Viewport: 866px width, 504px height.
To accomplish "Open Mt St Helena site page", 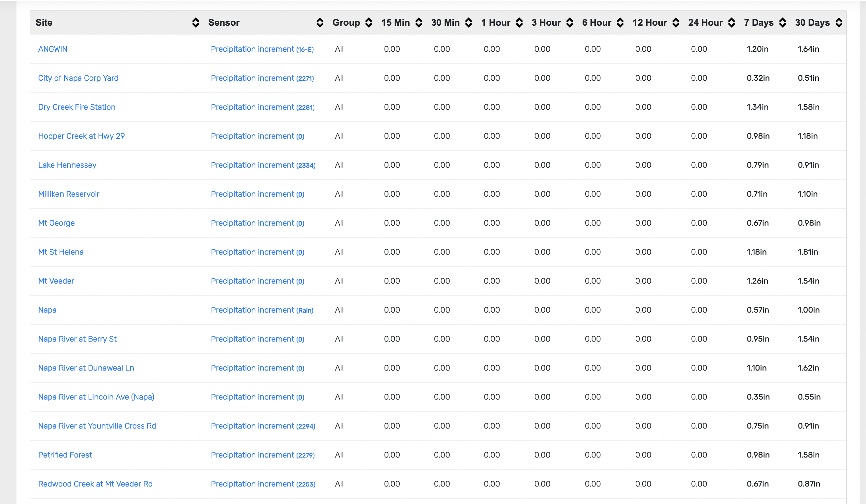I will click(x=61, y=252).
